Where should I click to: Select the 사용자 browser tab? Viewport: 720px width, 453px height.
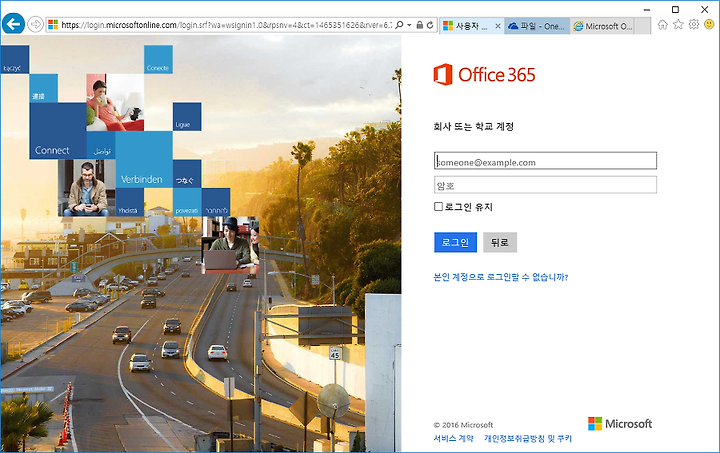point(471,26)
